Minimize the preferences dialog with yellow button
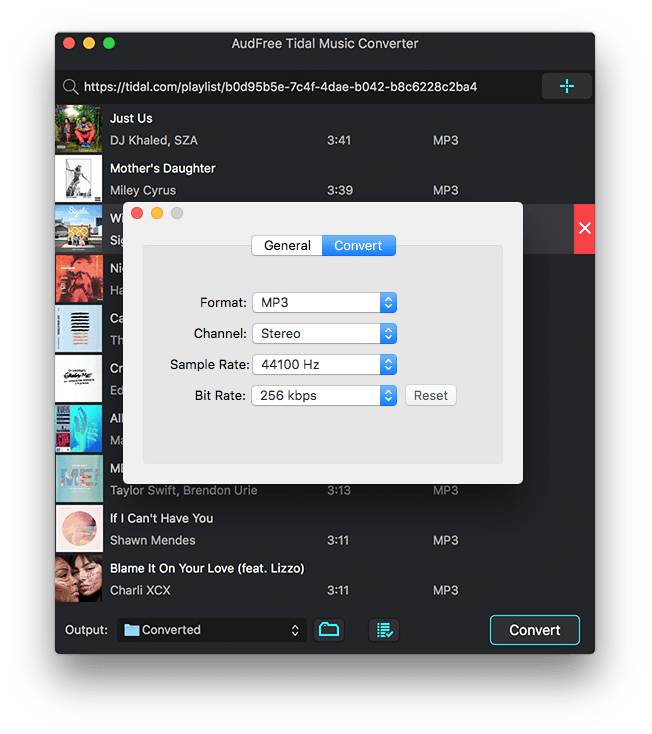Viewport: 652px width, 734px height. pyautogui.click(x=157, y=213)
